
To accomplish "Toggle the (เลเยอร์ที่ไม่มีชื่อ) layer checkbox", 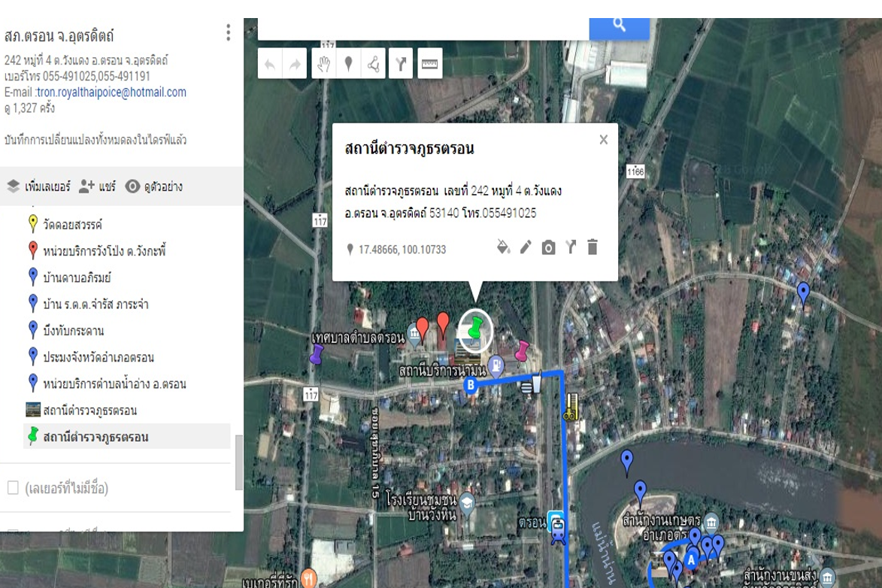I will [13, 488].
